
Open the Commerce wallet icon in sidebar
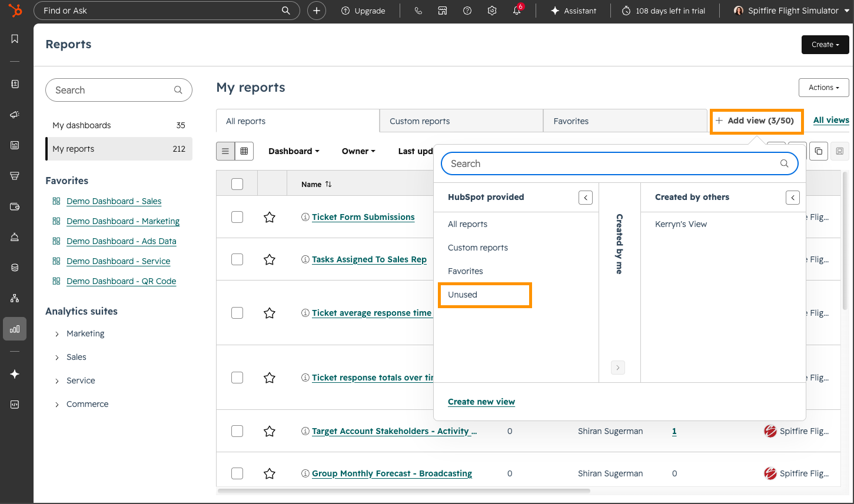15,206
